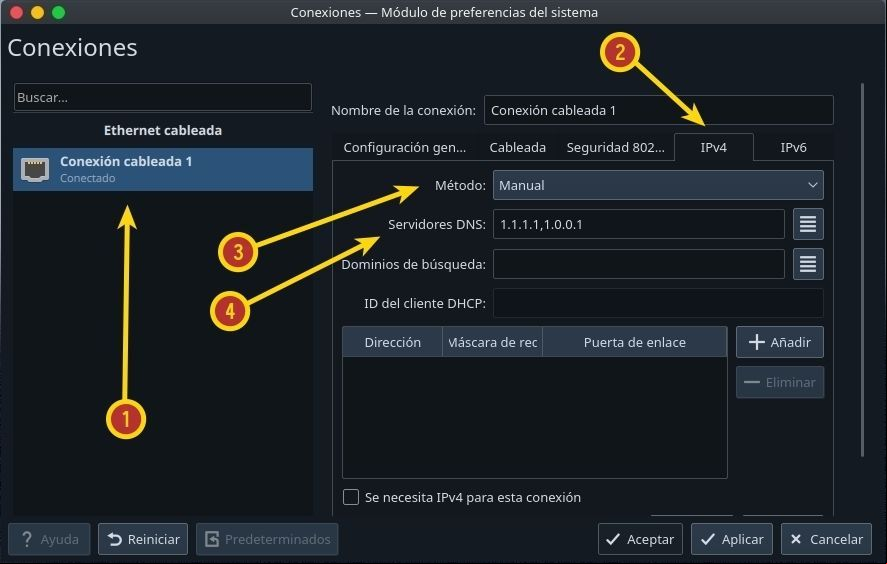887x564 pixels.
Task: Click the "Ethernet cableada" section heading
Action: [163, 130]
